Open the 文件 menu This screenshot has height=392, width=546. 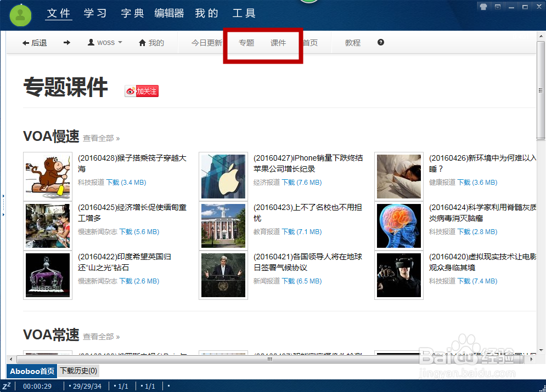pyautogui.click(x=59, y=13)
